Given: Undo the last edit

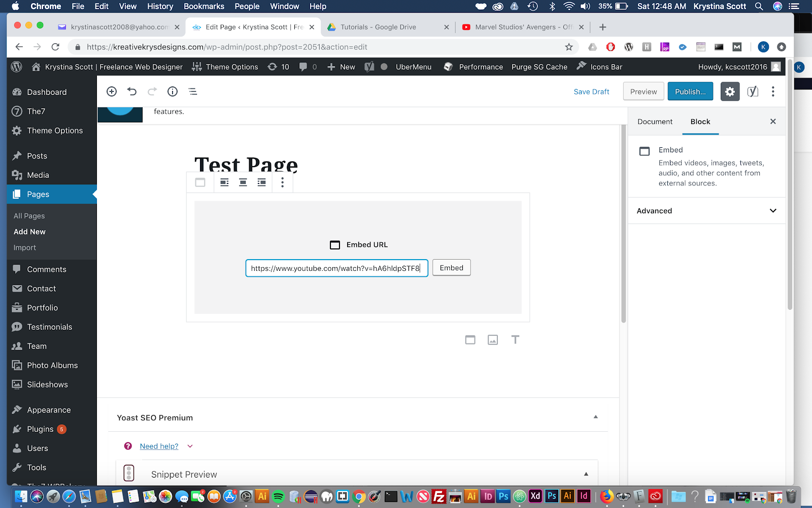Looking at the screenshot, I should [132, 91].
